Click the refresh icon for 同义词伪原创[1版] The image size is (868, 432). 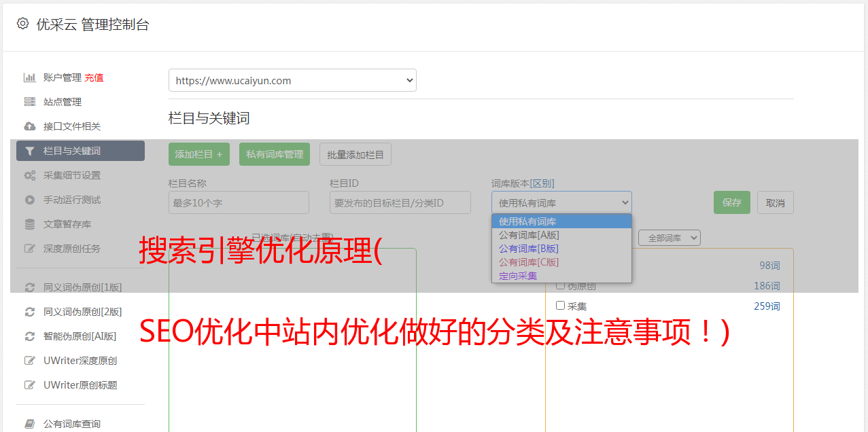30,287
